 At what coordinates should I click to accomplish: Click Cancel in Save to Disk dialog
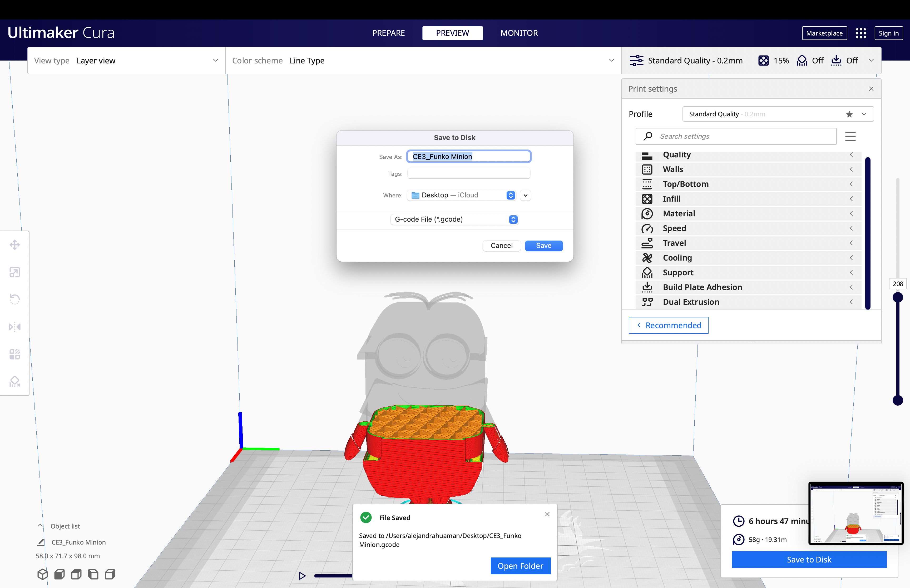pyautogui.click(x=502, y=246)
